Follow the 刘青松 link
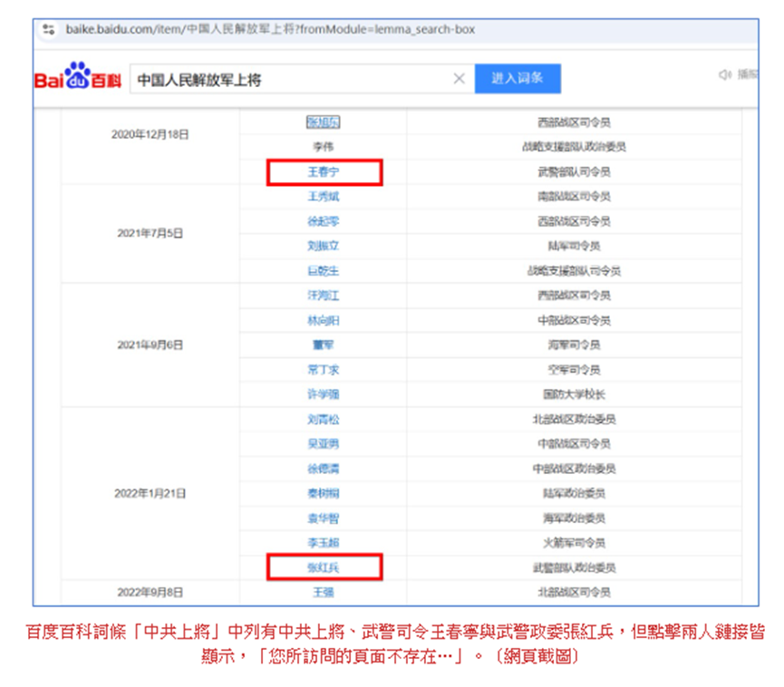Viewport: 784px width, 687px height. pyautogui.click(x=323, y=420)
